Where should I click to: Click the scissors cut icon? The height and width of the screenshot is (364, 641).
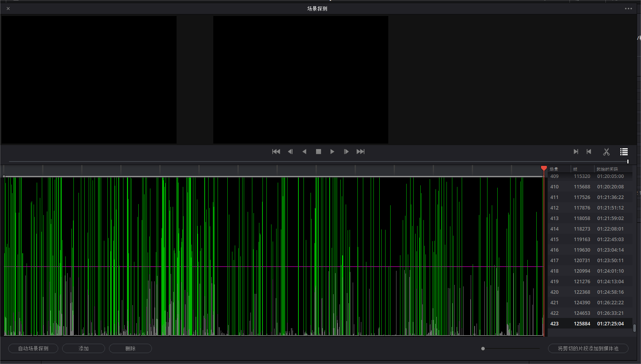(606, 152)
